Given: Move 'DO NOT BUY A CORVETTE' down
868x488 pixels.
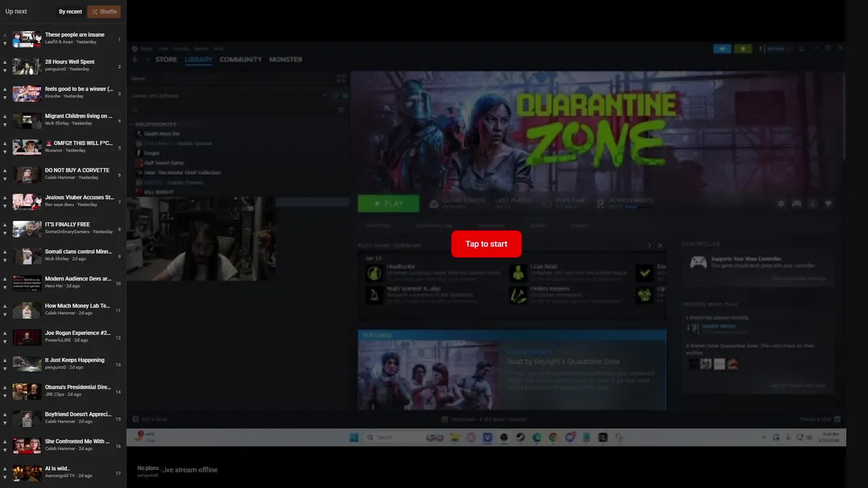Looking at the screenshot, I should (5, 178).
